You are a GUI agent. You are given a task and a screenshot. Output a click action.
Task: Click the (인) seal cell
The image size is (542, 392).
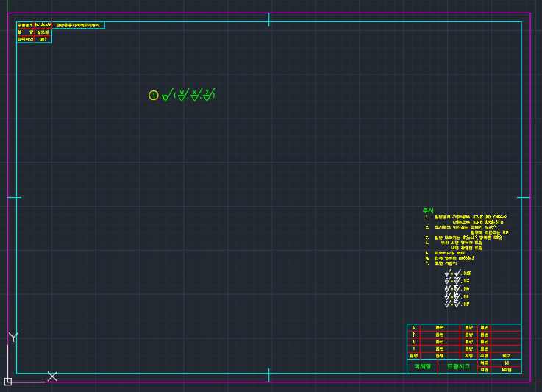click(43, 39)
